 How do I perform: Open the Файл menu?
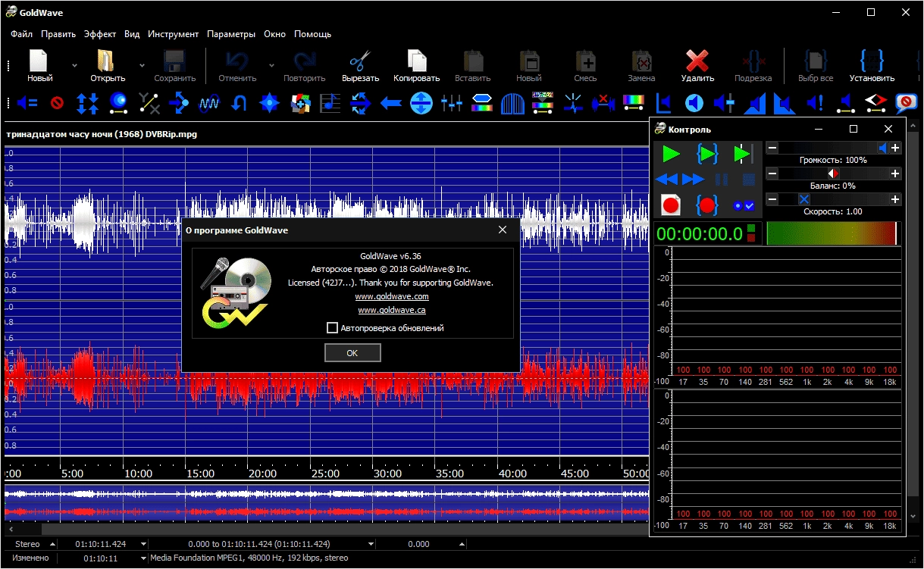[x=22, y=34]
